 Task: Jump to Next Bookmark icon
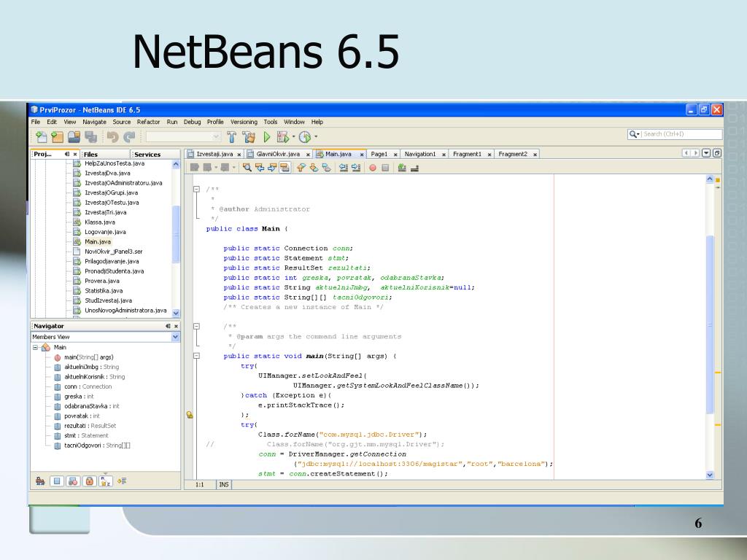pos(314,168)
